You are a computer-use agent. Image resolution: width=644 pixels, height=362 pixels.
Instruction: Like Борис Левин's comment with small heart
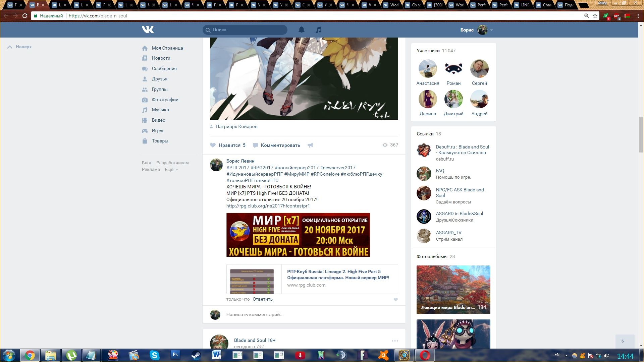tap(396, 300)
